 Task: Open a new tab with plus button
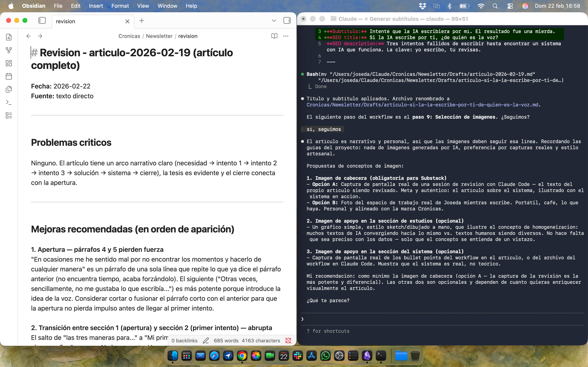click(142, 21)
